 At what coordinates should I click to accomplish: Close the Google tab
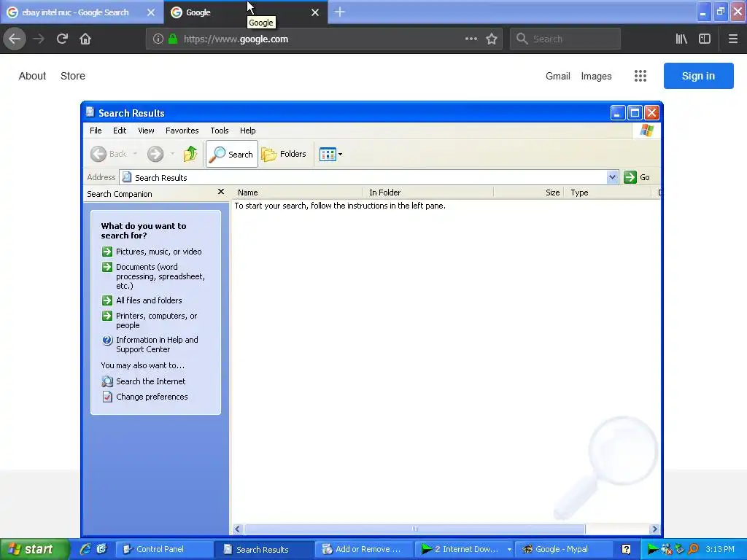point(315,12)
